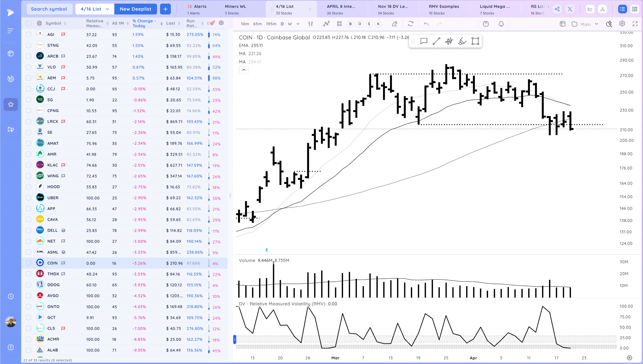Open the calendar icon in chart toolbar
This screenshot has width=643, height=364.
(486, 24)
